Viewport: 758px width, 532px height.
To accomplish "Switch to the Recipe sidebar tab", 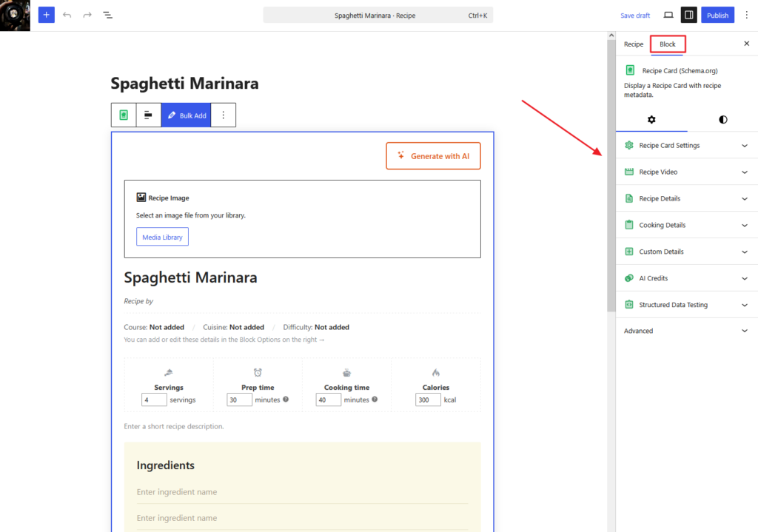I will [x=634, y=44].
